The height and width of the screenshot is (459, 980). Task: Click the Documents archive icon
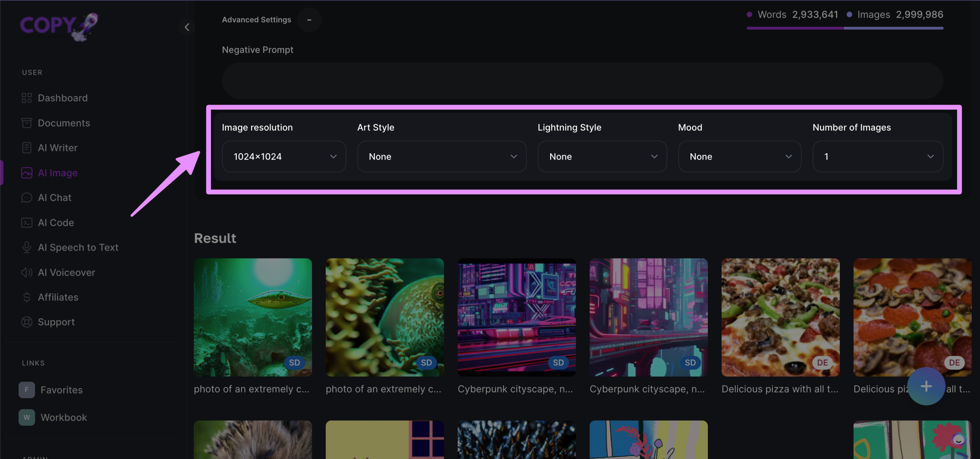click(x=26, y=123)
